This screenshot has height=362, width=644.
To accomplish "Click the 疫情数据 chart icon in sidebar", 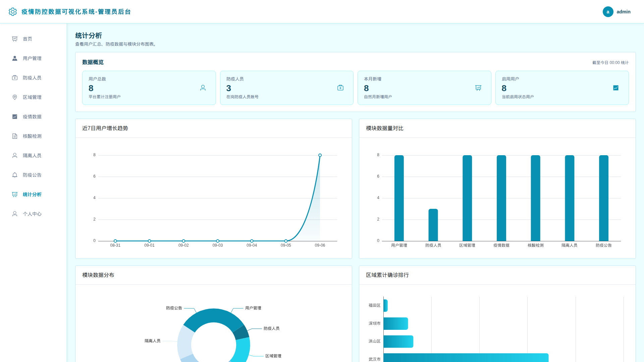I will tap(15, 117).
